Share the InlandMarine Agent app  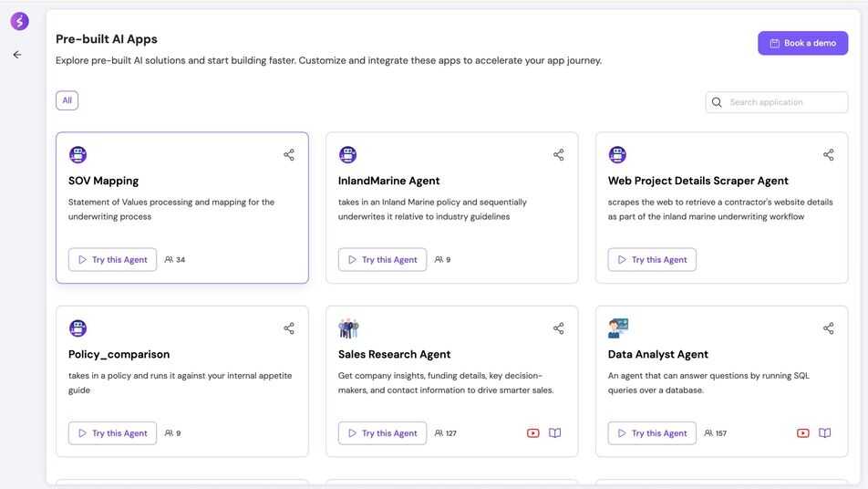click(559, 155)
